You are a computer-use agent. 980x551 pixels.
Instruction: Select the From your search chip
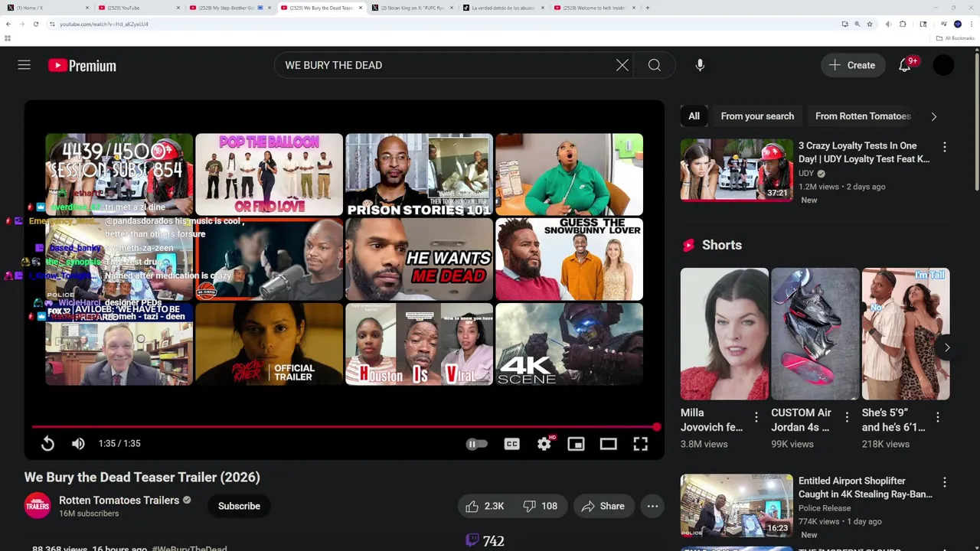(757, 116)
